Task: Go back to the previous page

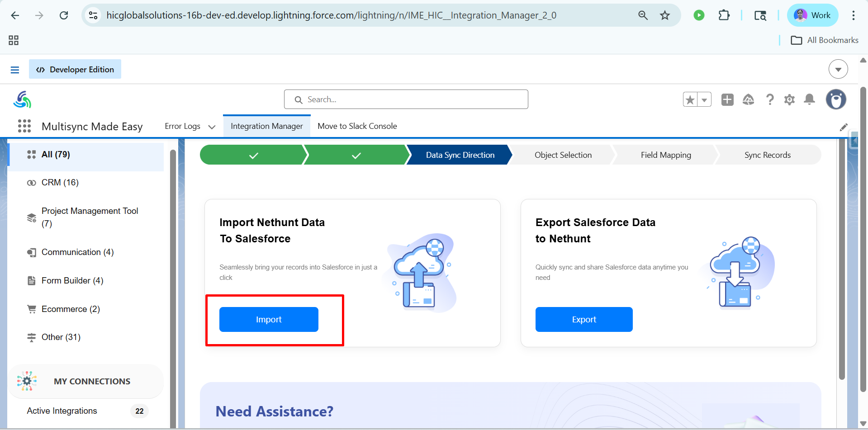Action: [15, 15]
